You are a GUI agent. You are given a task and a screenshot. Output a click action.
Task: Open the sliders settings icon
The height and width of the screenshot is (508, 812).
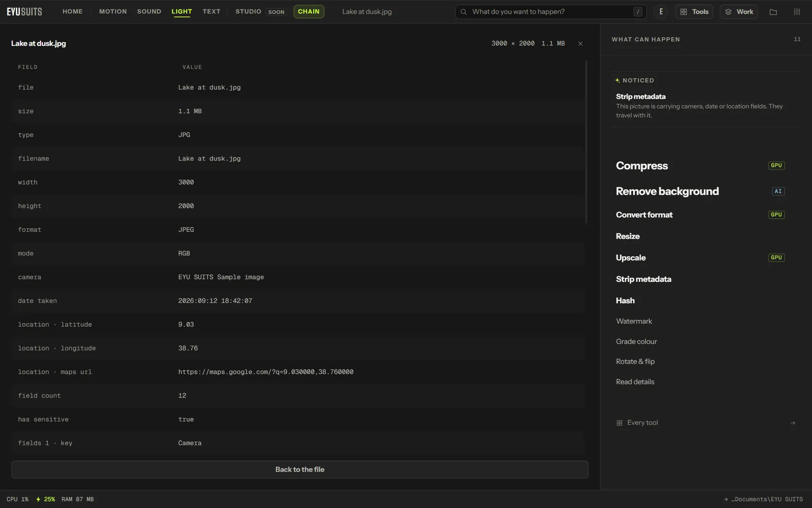click(797, 12)
